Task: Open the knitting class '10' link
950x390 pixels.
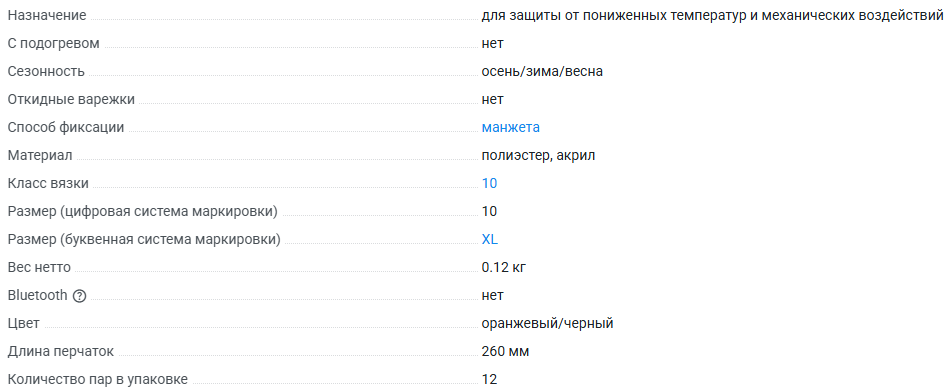Action: [x=489, y=183]
